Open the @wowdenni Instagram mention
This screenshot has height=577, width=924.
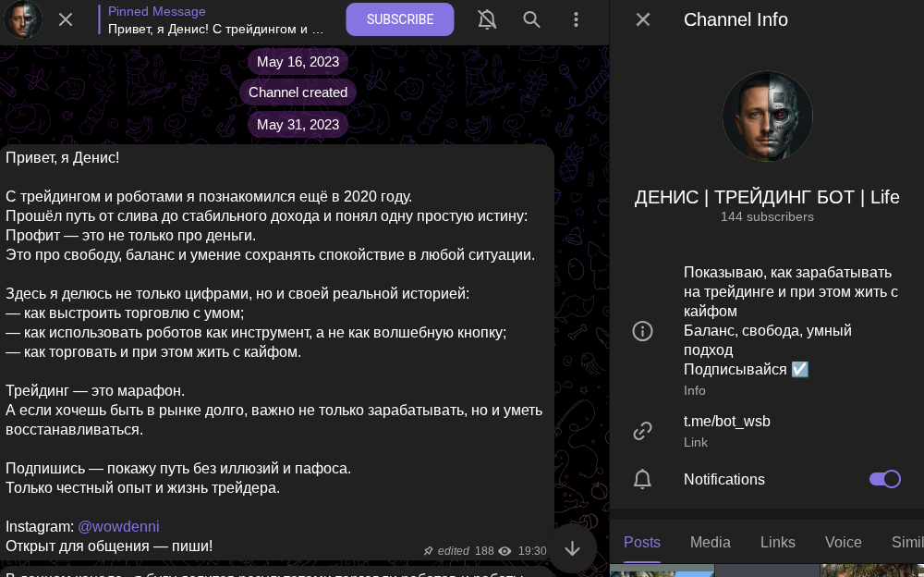(x=118, y=526)
